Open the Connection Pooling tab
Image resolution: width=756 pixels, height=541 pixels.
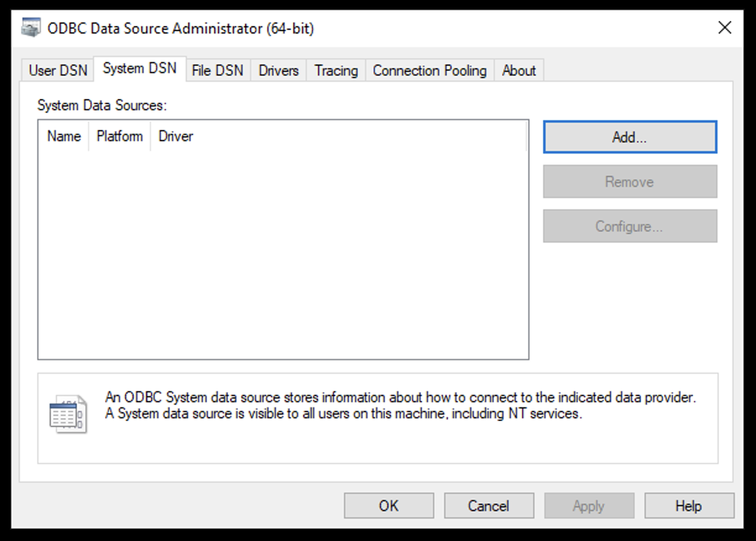tap(429, 71)
